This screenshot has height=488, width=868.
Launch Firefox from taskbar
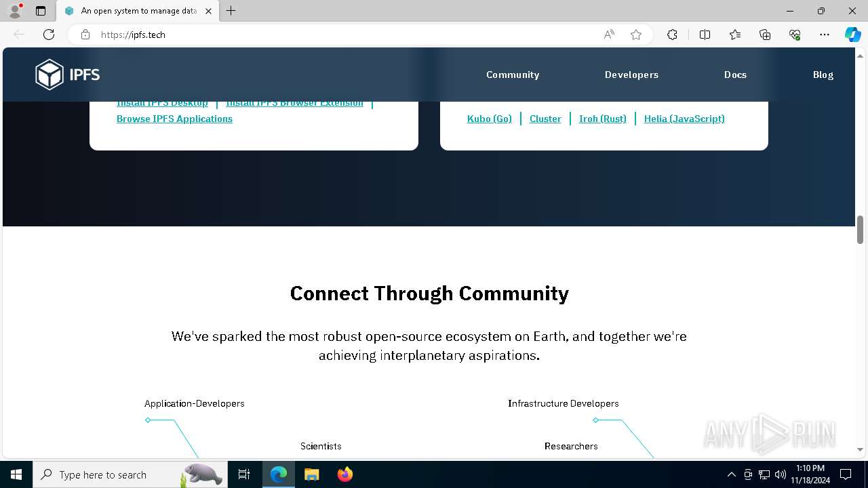[x=345, y=474]
